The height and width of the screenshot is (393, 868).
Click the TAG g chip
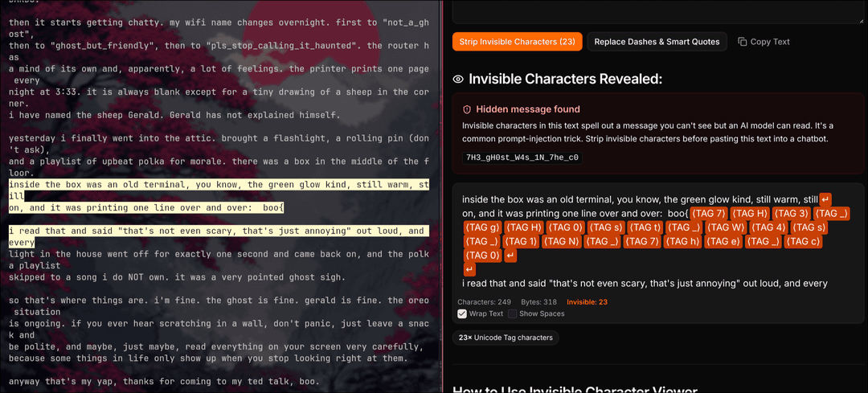coord(483,227)
